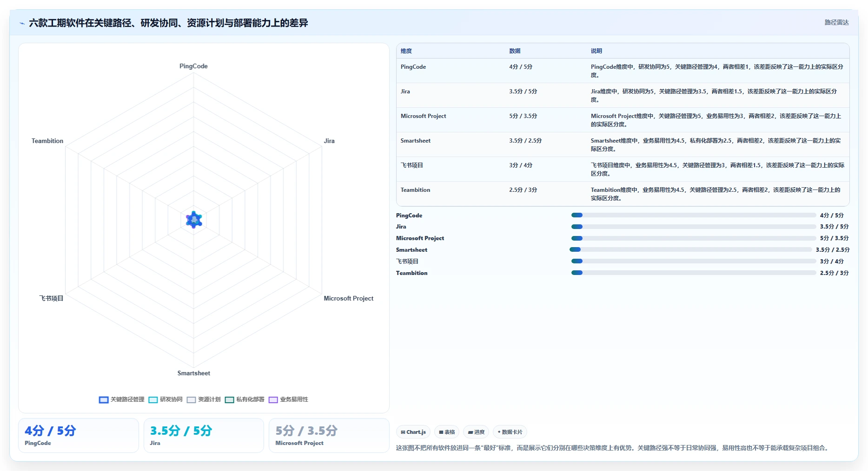Image resolution: width=868 pixels, height=471 pixels.
Task: Click the Microsoft Project progress bar
Action: 694,238
